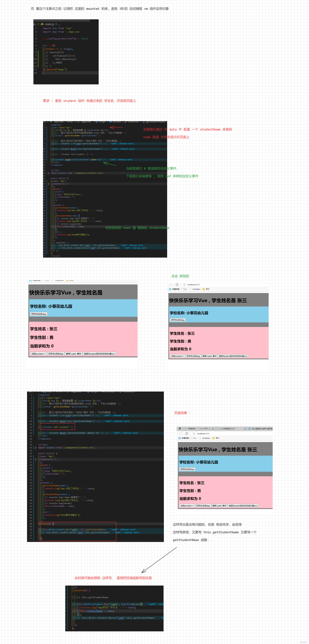Click this.studentName = name in bottom code snippet
This screenshot has width=309, height=644.
pyautogui.click(x=97, y=611)
